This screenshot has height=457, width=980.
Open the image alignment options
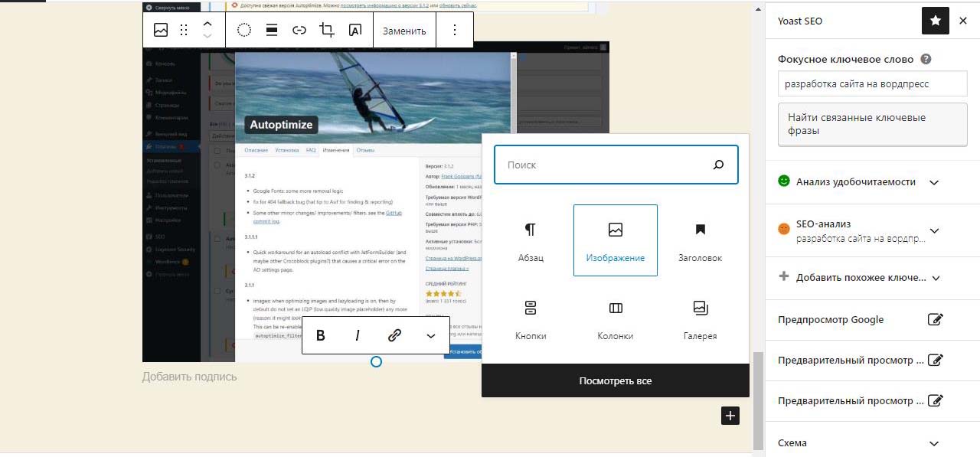click(x=271, y=31)
